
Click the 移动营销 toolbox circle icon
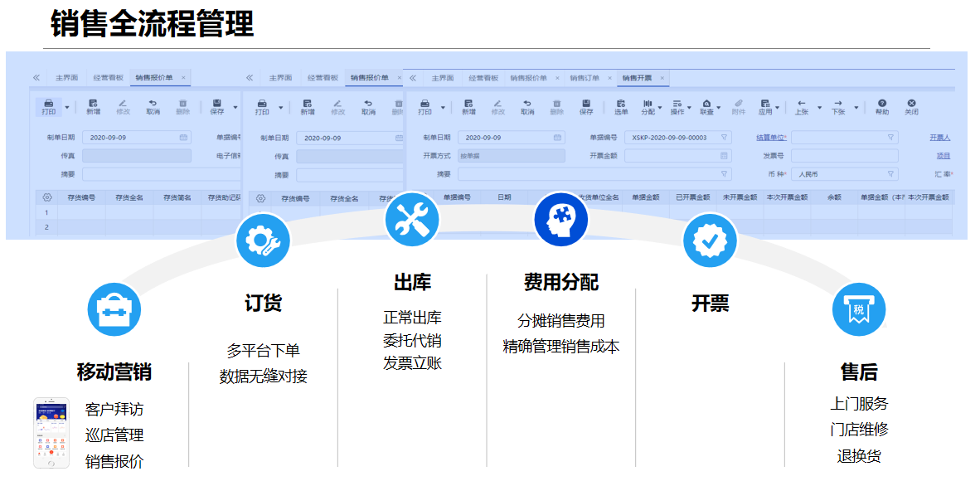114,309
